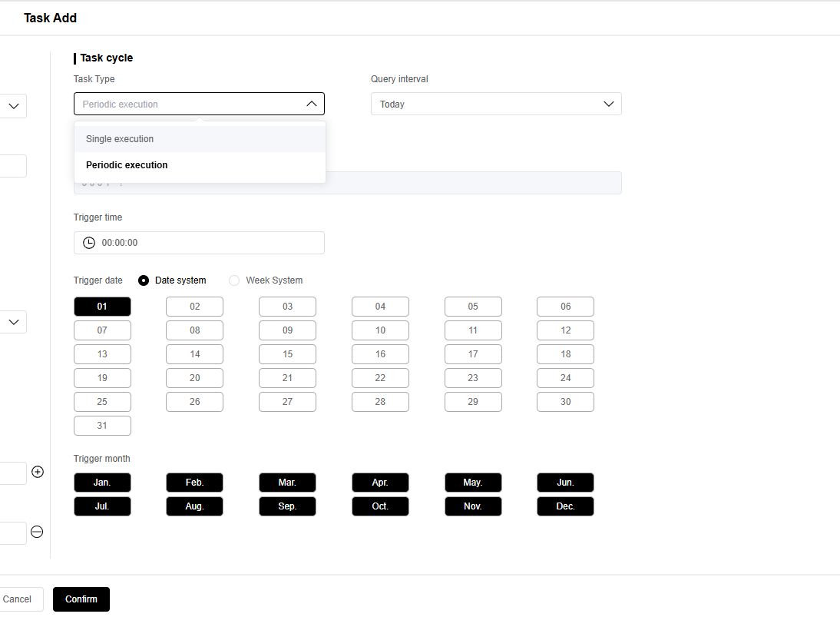Click the clock icon in Trigger time
This screenshot has height=637, width=840.
click(89, 243)
